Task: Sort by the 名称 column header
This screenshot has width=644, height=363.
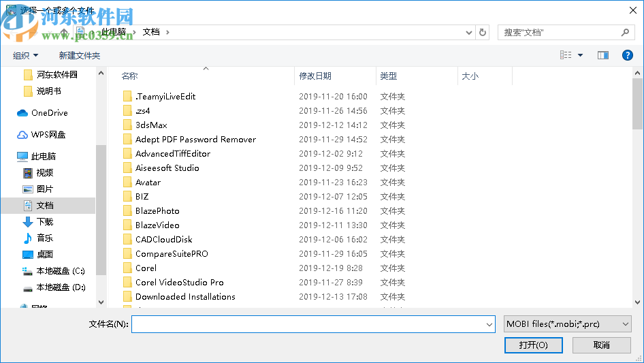Action: [129, 76]
